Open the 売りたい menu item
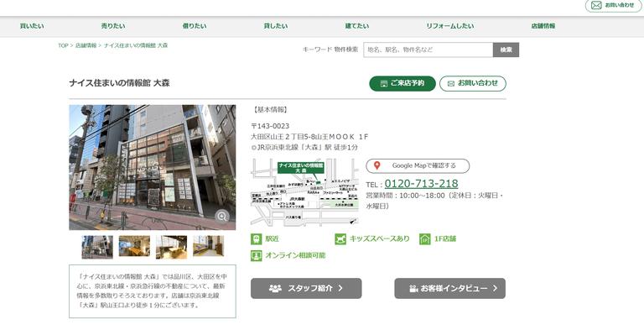The image size is (644, 335). (113, 26)
